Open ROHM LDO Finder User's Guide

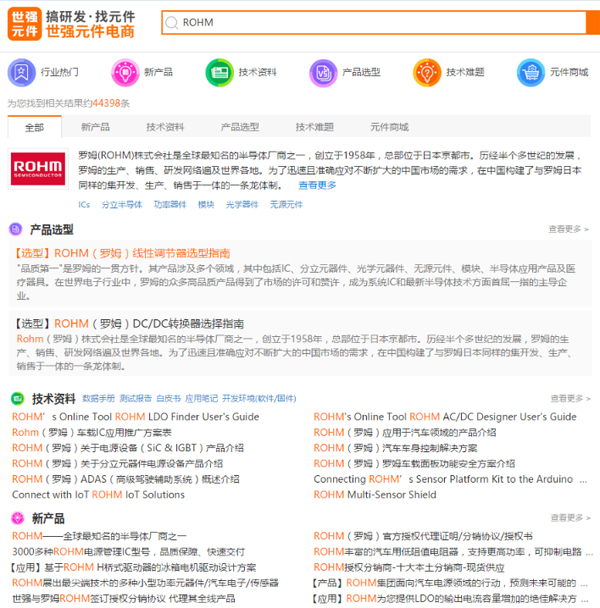[x=135, y=417]
